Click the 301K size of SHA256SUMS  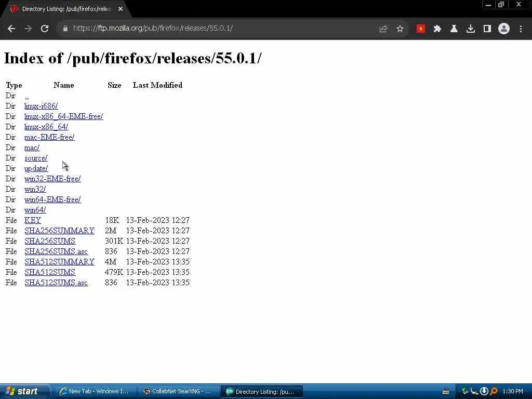point(114,241)
